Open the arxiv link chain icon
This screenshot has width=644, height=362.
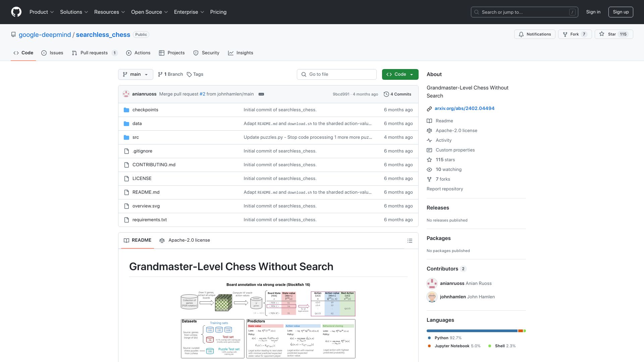(429, 109)
